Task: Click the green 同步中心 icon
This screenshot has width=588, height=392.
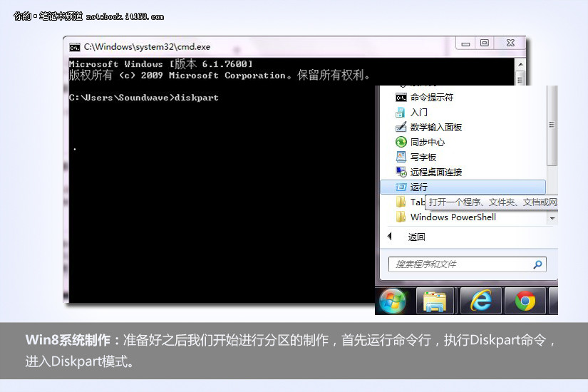Action: pos(401,142)
